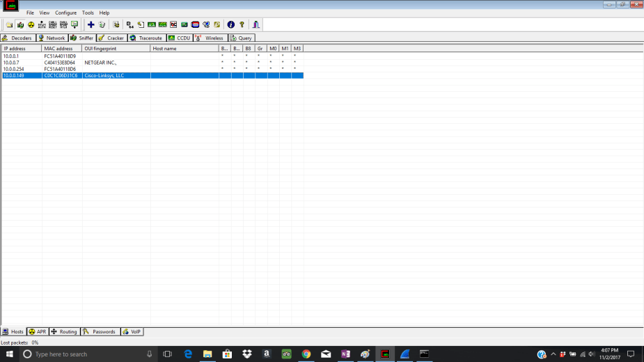The image size is (644, 362).
Task: Open the Passwords bottom tab
Action: tap(100, 332)
